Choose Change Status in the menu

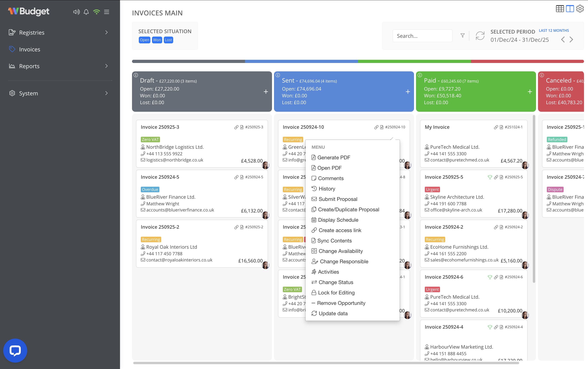(336, 282)
